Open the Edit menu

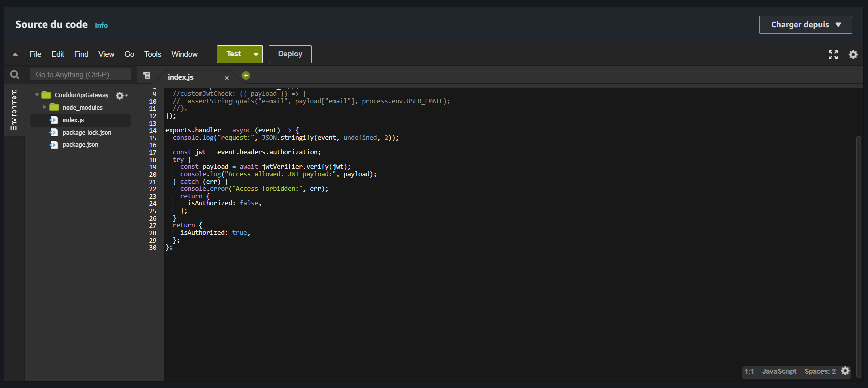click(x=58, y=54)
